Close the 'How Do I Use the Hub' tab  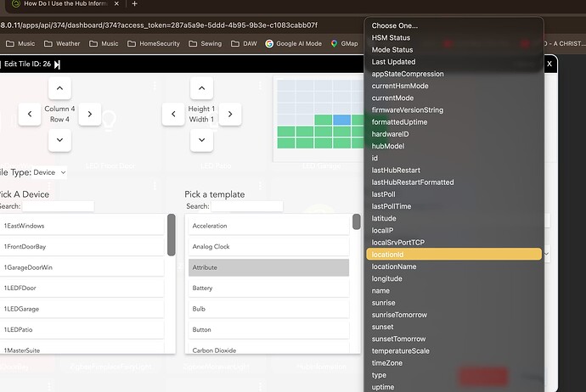[x=116, y=3]
